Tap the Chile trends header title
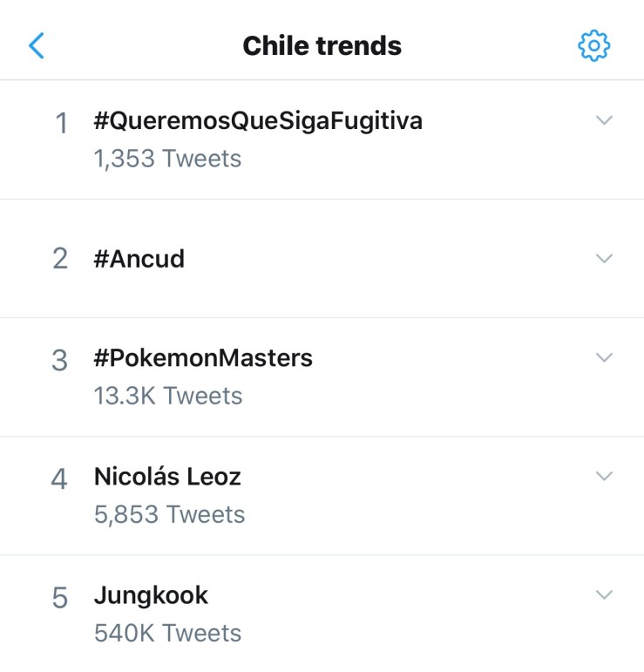The width and height of the screenshot is (644, 672). pyautogui.click(x=322, y=45)
